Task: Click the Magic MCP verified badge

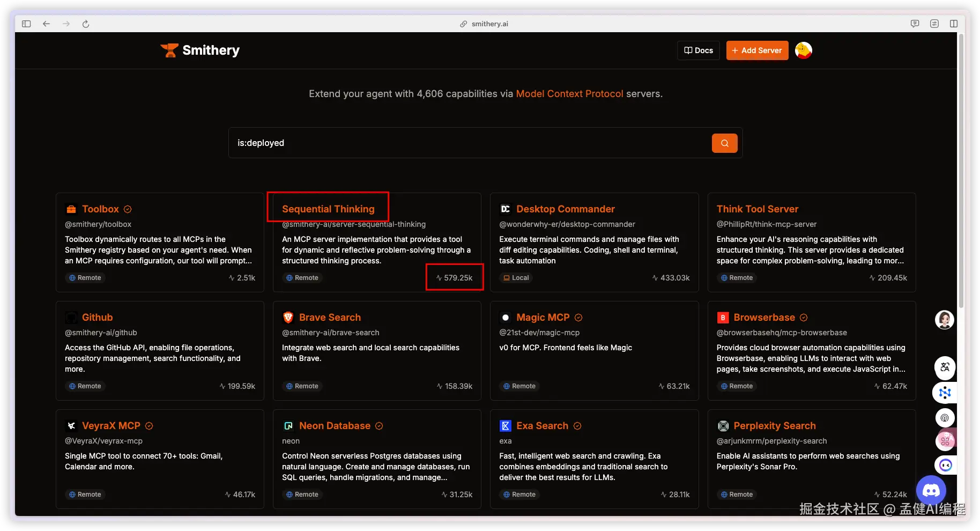Action: tap(578, 318)
